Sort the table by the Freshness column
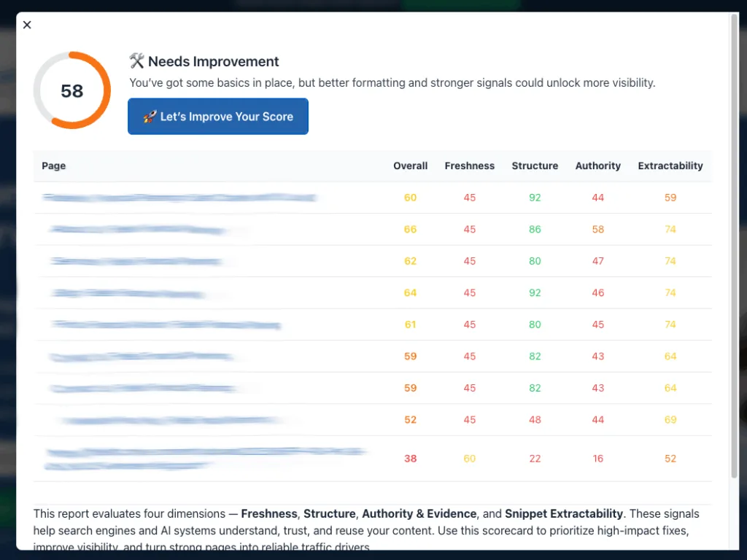The height and width of the screenshot is (560, 747). pyautogui.click(x=469, y=166)
